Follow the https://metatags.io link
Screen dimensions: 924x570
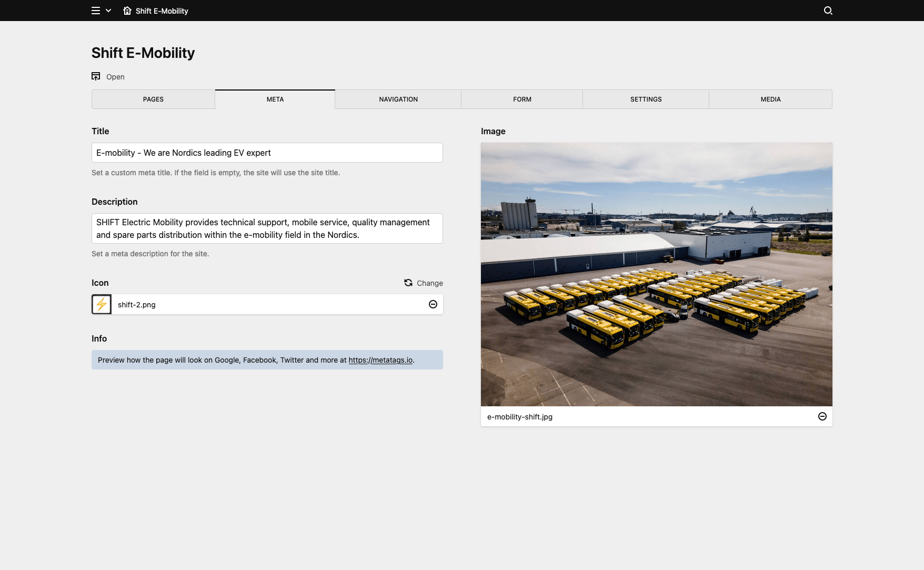(x=380, y=360)
